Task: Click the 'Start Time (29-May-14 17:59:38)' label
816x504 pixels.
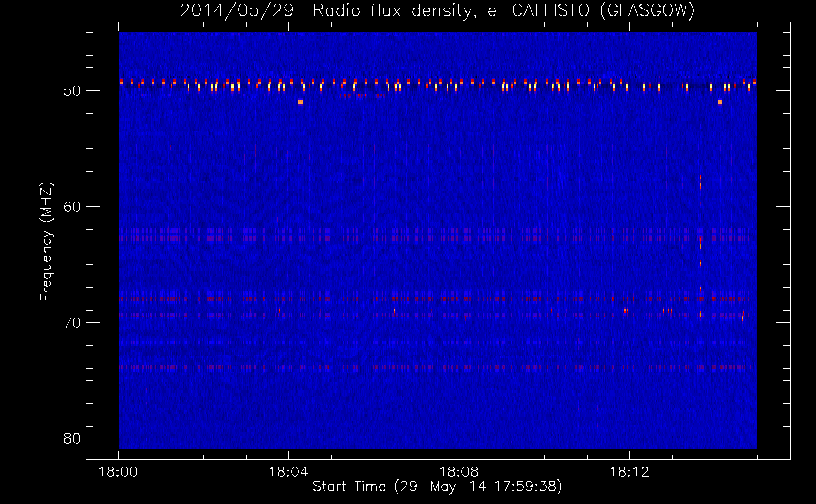Action: pyautogui.click(x=437, y=487)
